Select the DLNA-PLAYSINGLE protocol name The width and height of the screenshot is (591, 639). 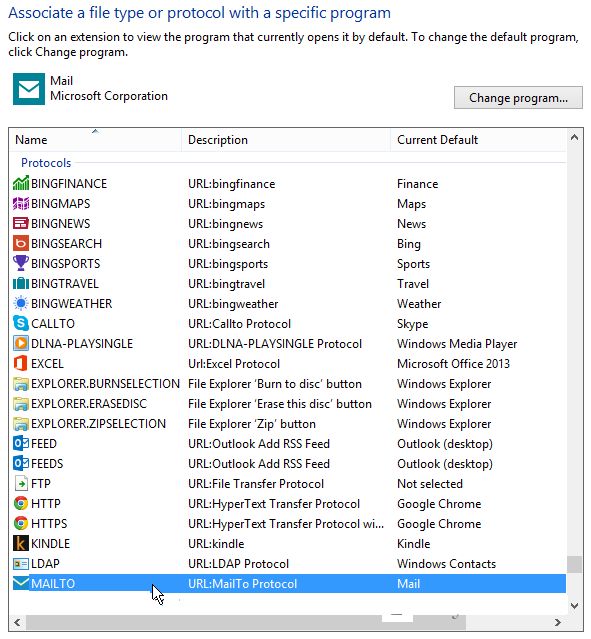coord(82,344)
